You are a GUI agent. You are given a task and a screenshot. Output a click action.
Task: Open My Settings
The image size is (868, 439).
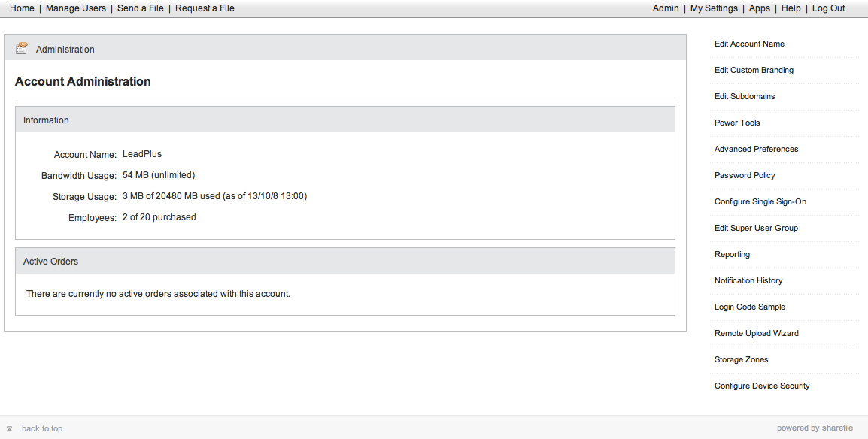point(714,8)
